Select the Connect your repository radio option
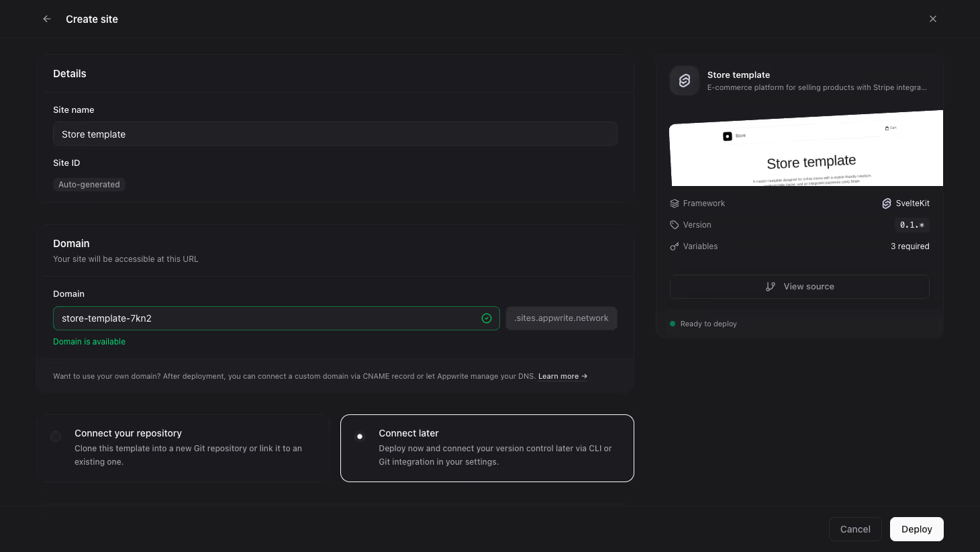The image size is (980, 552). 56,436
